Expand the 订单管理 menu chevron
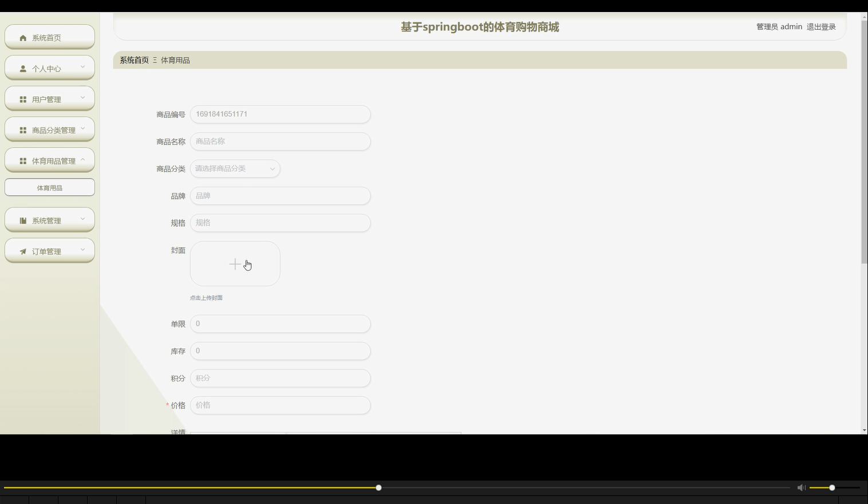 pyautogui.click(x=82, y=250)
